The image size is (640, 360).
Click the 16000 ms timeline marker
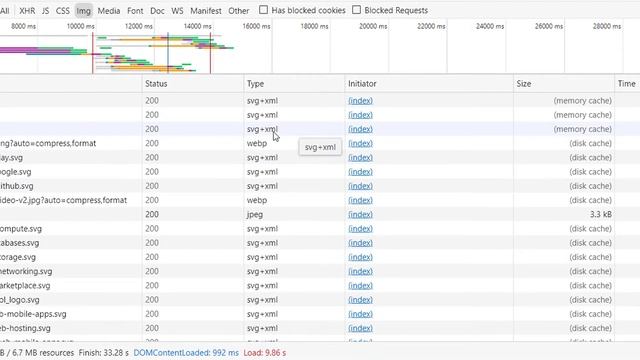pos(256,26)
